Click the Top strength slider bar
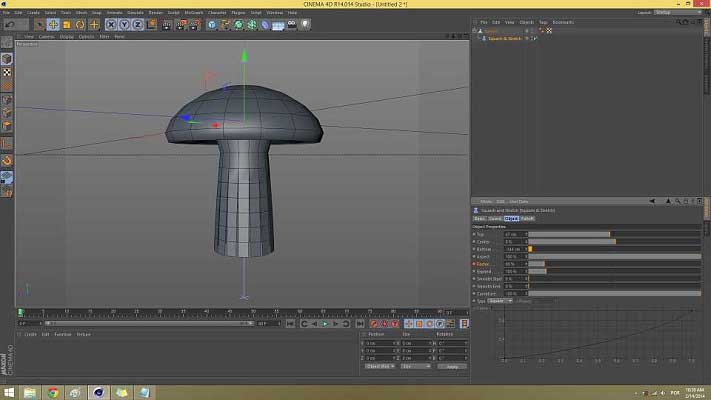711x400 pixels. coord(570,234)
